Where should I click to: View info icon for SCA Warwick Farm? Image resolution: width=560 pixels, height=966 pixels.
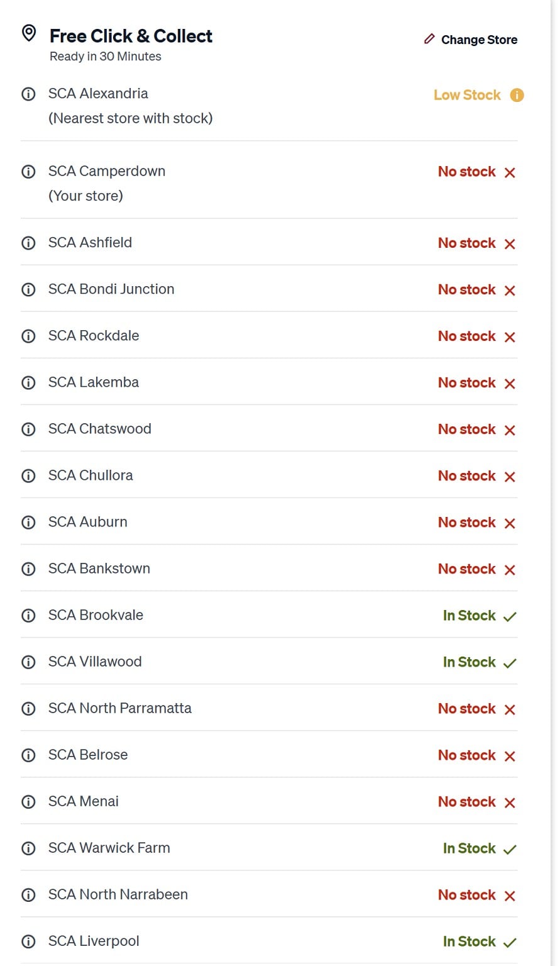[28, 848]
